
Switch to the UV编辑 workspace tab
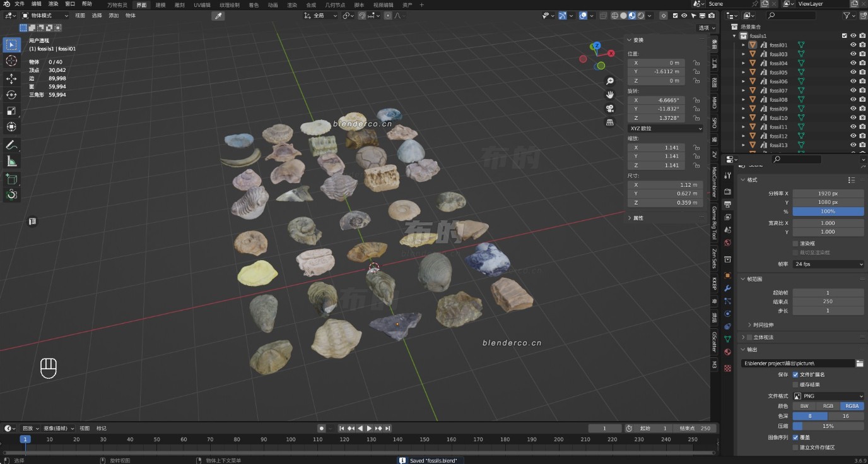coord(202,4)
